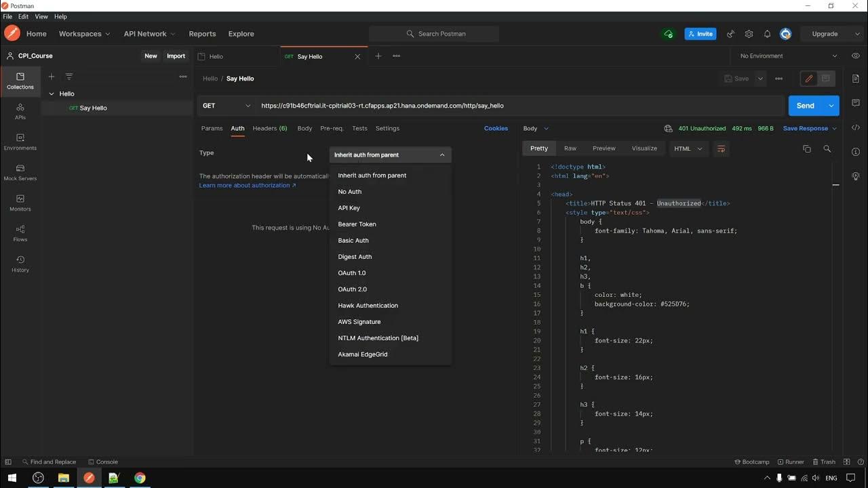Click the Settings gear icon in header
The width and height of the screenshot is (868, 488).
[x=749, y=34]
